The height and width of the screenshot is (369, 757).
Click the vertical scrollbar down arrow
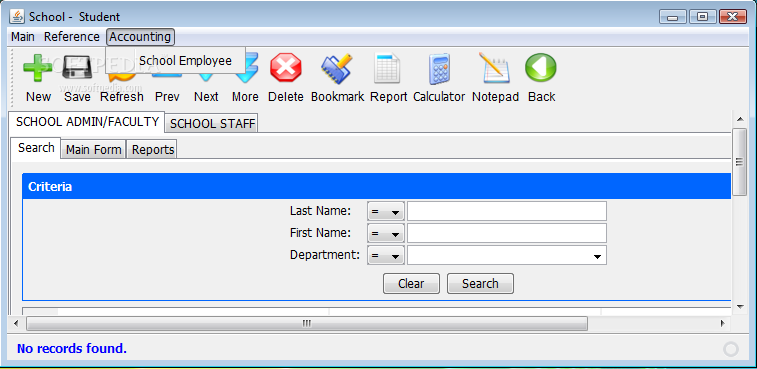point(739,306)
